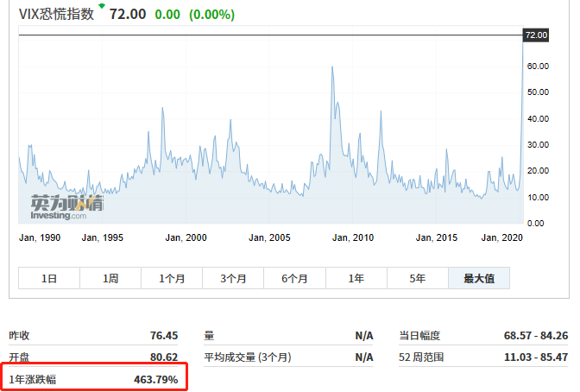580x392 pixels.
Task: Click the 1年涨跌幅 463.79% row
Action: 93,379
